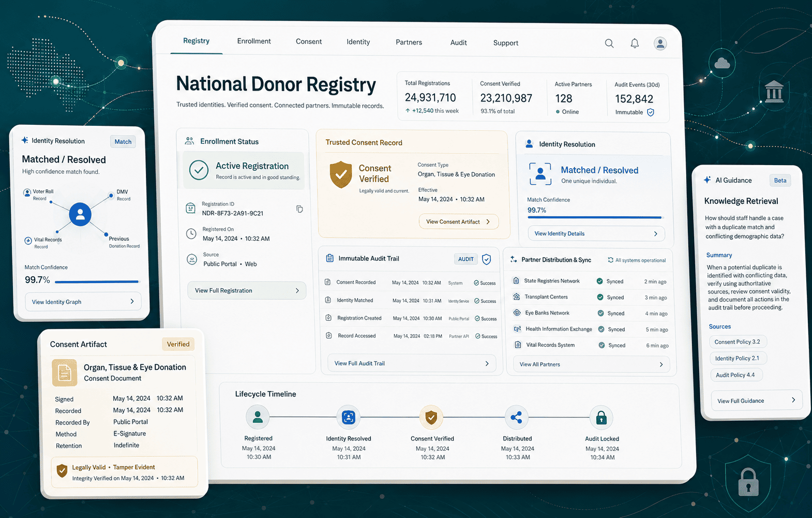Click the Vital Records node icon
This screenshot has width=812, height=518.
pos(28,241)
